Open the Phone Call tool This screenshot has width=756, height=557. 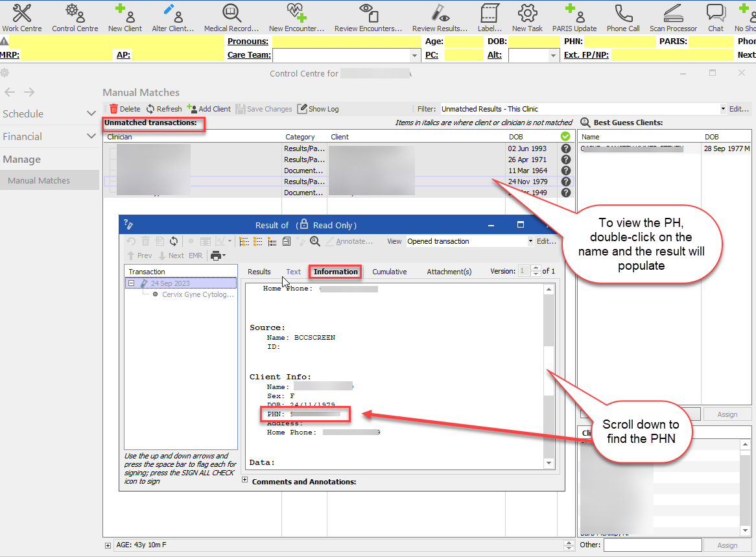click(x=623, y=18)
